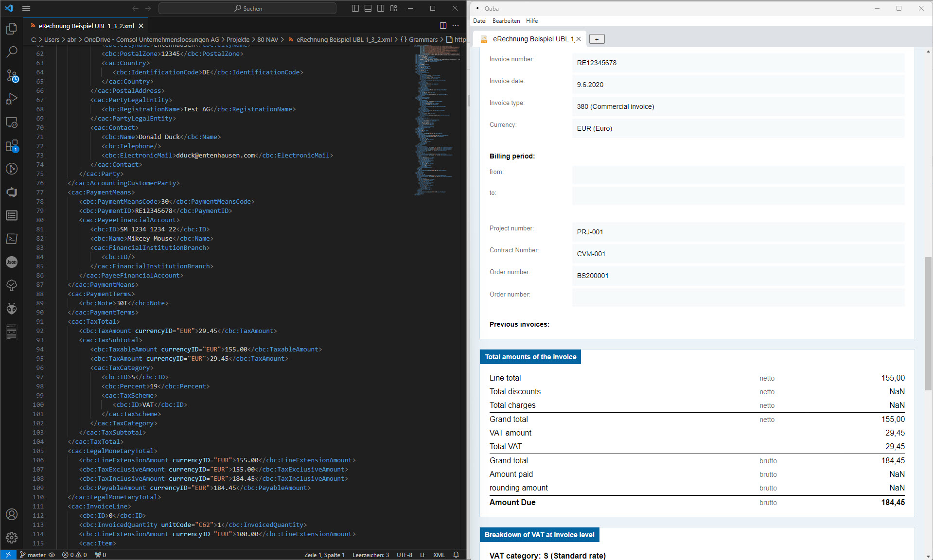The width and height of the screenshot is (933, 560).
Task: Click the Billing period from field
Action: (x=738, y=175)
